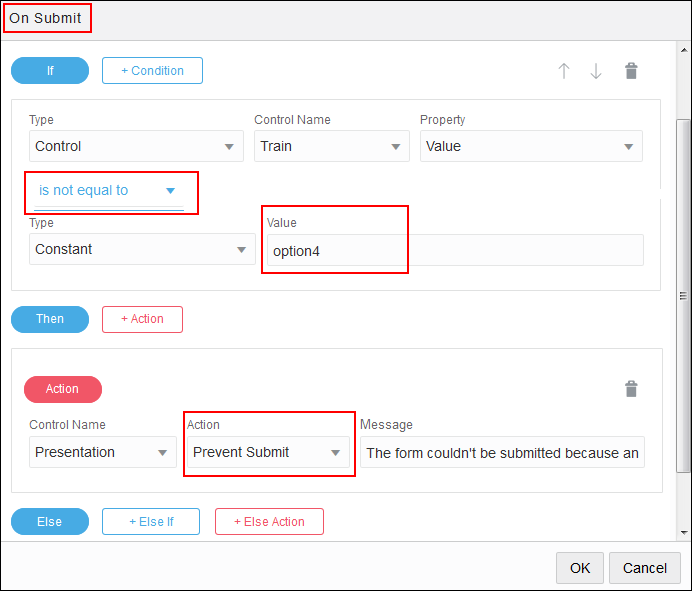Click the + Condition button
The image size is (692, 591).
(x=152, y=71)
